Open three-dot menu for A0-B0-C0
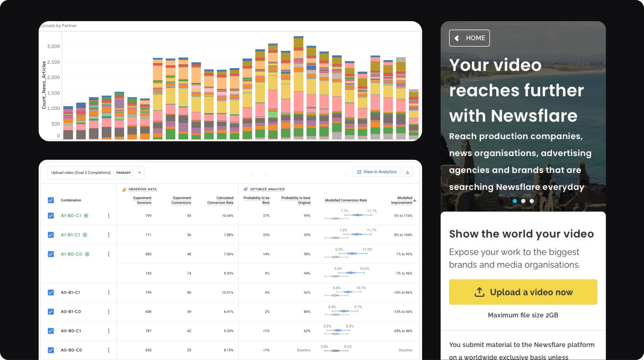Viewport: 644px width, 360px height. click(109, 350)
